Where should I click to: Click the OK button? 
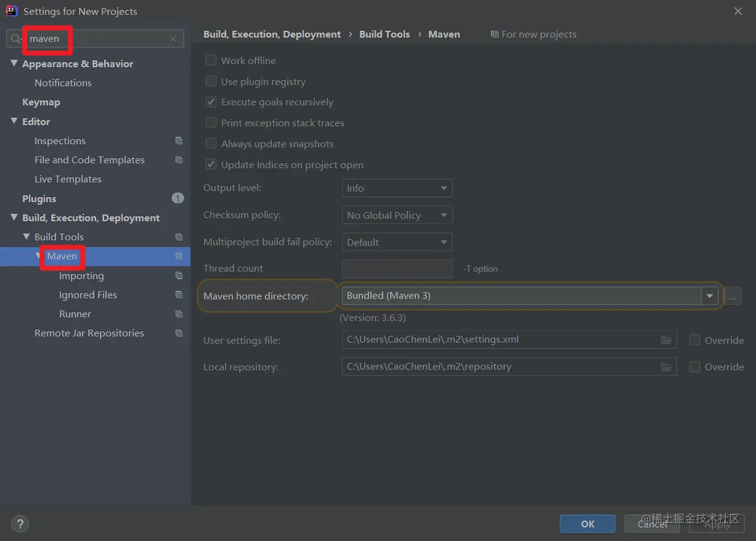tap(588, 524)
